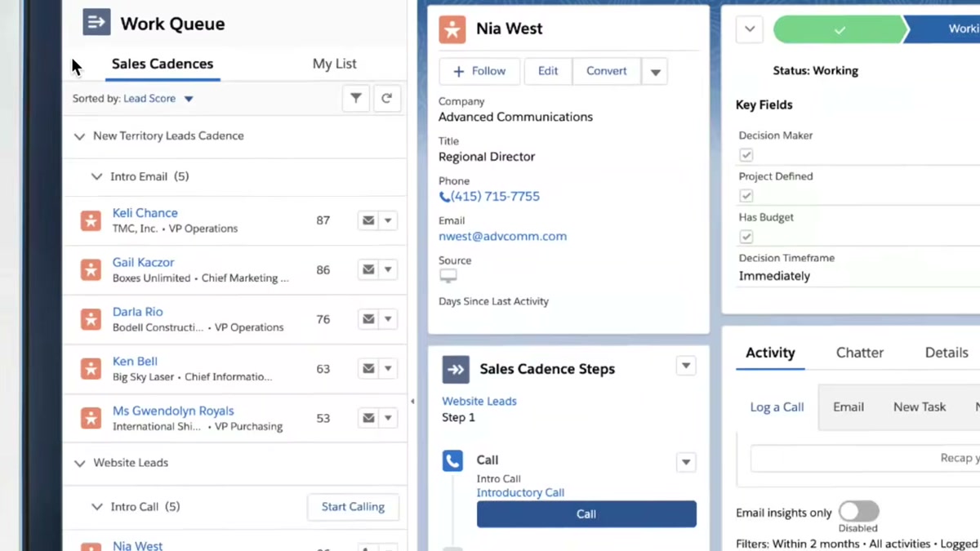This screenshot has height=551, width=980.
Task: Switch to My List tab
Action: (335, 64)
